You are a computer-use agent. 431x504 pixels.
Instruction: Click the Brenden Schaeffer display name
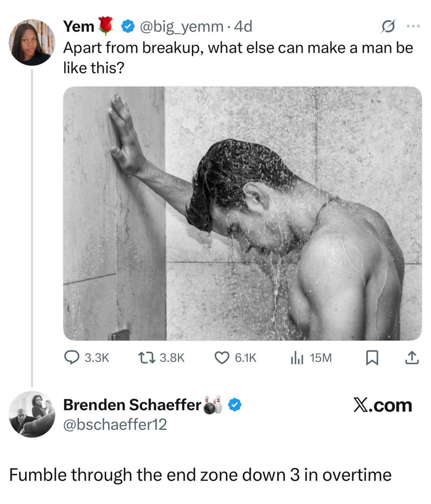(132, 405)
